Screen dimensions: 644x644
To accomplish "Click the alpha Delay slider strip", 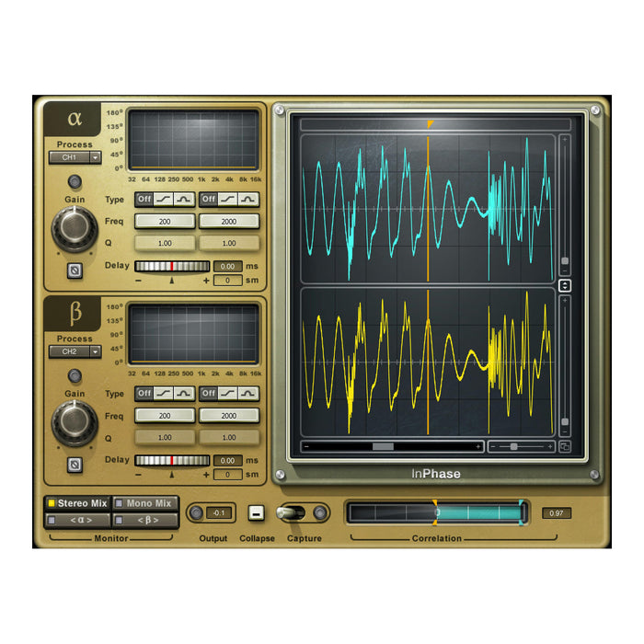I will pyautogui.click(x=172, y=266).
